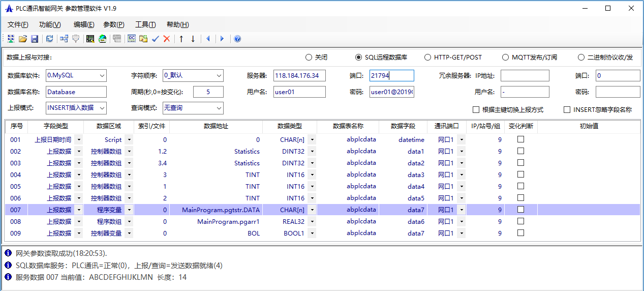Click the open folder toolbar icon
This screenshot has width=644, height=291.
[23, 39]
